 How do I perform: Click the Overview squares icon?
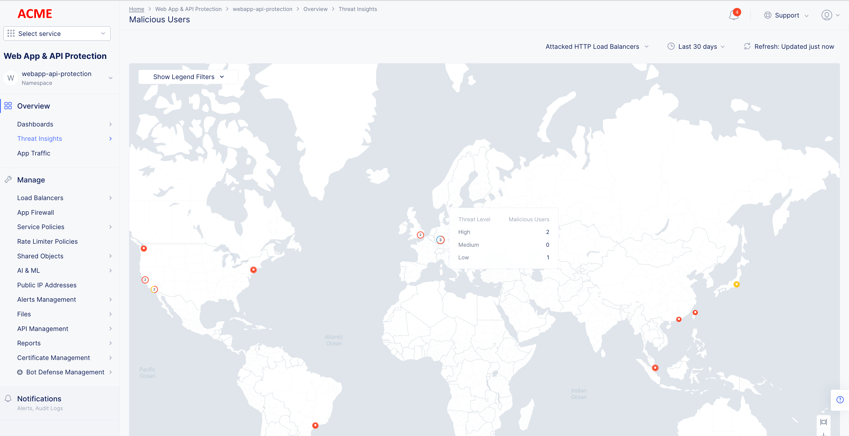tap(8, 106)
